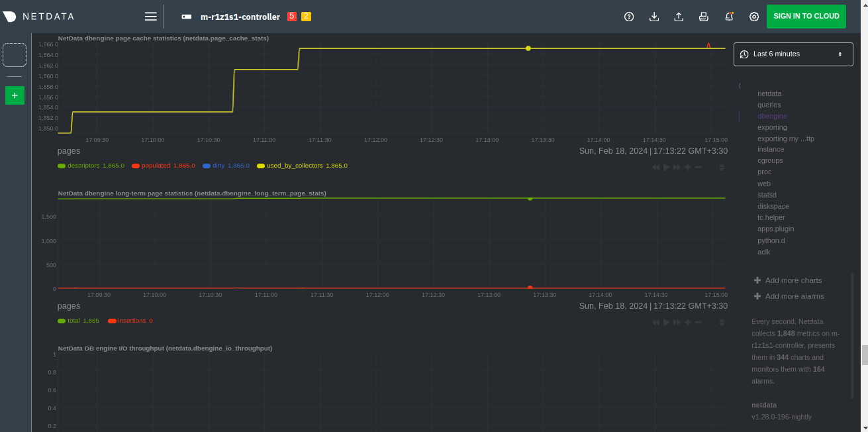Viewport: 868px width, 432px height.
Task: Click the dirty legend color swatch
Action: pyautogui.click(x=207, y=166)
